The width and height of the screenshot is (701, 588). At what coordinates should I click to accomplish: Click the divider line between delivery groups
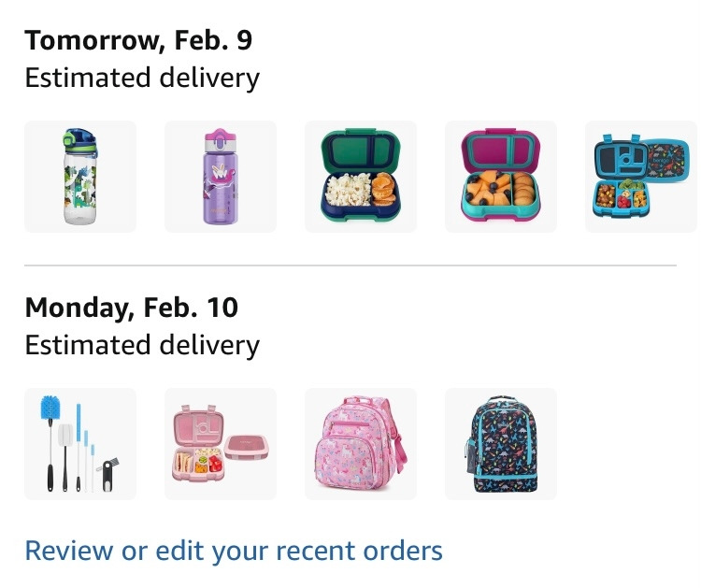[x=350, y=265]
